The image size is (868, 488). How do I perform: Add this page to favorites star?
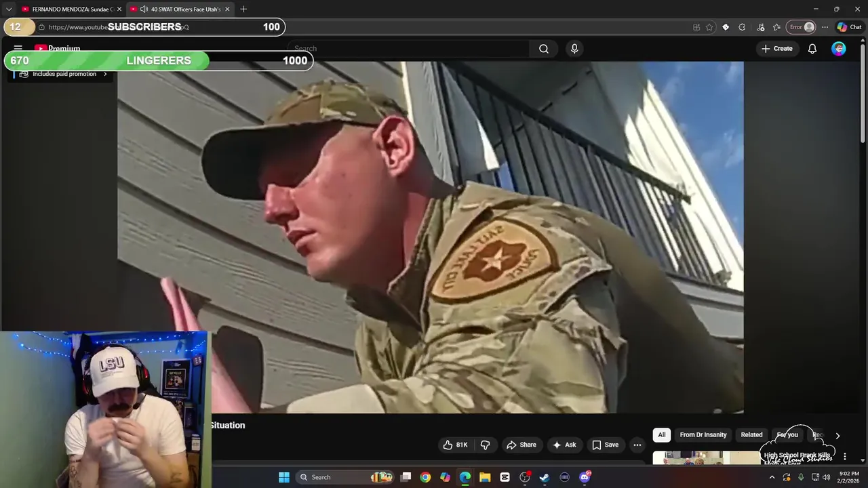[x=709, y=27]
